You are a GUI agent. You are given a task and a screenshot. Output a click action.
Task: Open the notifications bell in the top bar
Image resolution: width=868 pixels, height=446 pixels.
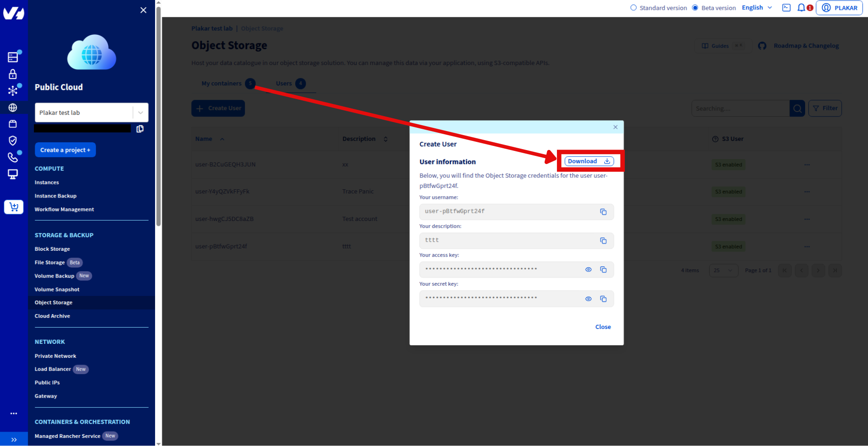[801, 7]
